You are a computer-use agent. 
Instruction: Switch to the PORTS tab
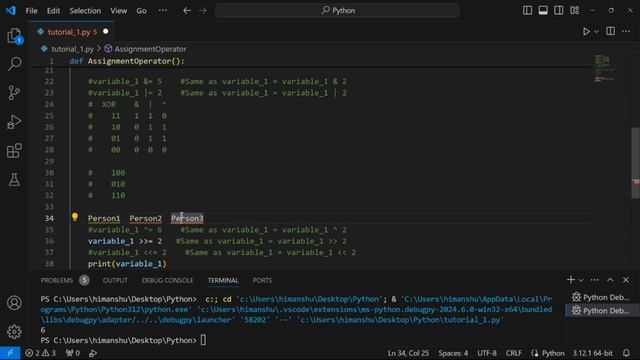(x=262, y=280)
